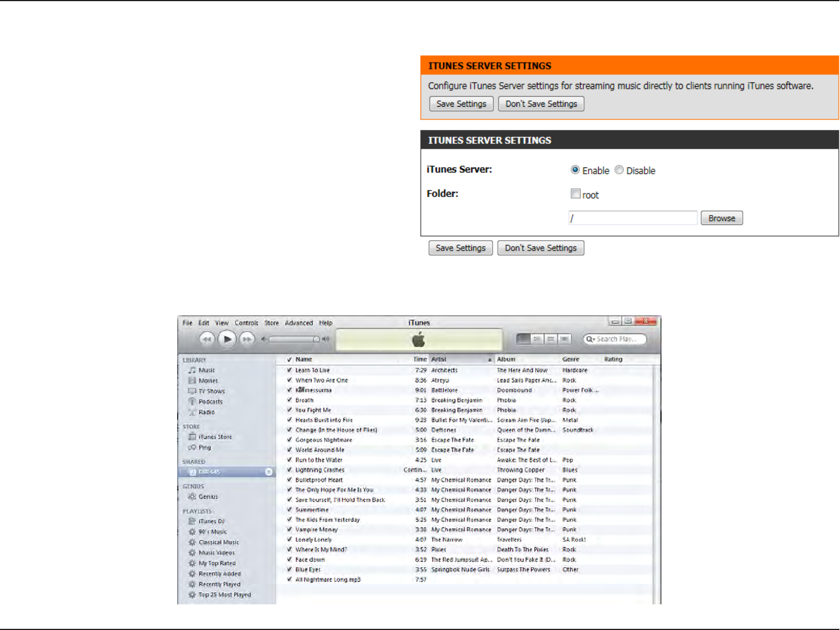This screenshot has height=630, width=840.
Task: Switch iTunes to grid view
Action: tap(550, 339)
